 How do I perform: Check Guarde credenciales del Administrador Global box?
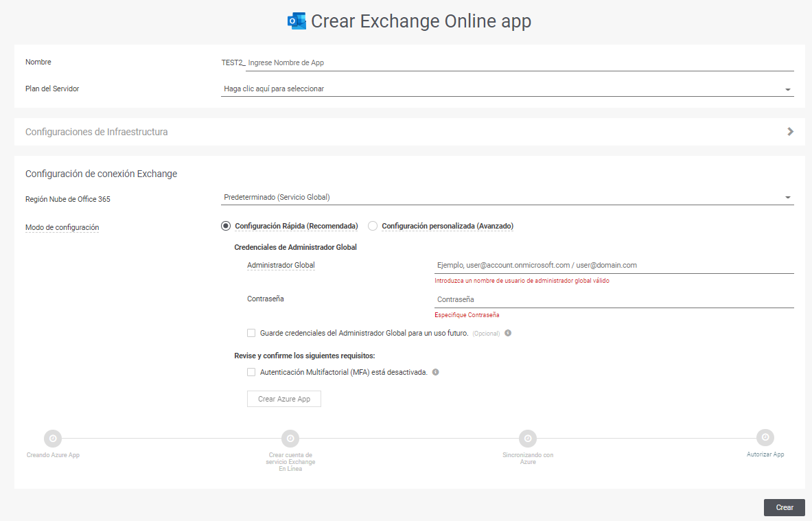point(251,333)
